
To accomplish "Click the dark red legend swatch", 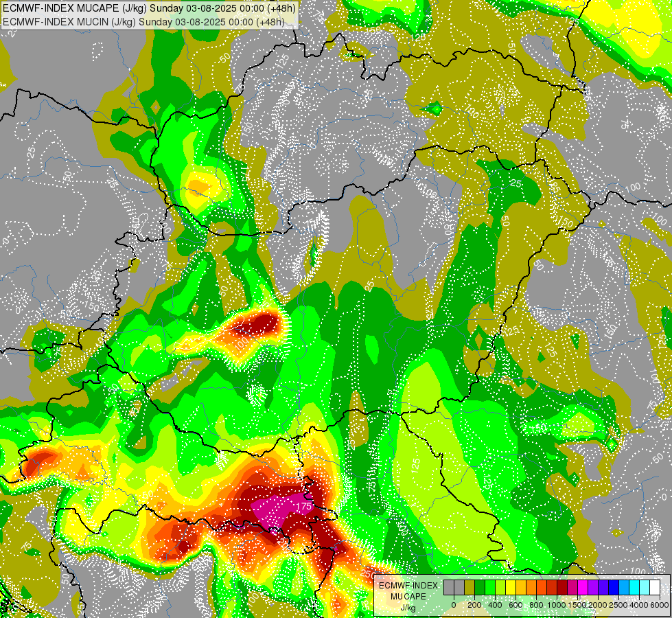I will 562,587.
